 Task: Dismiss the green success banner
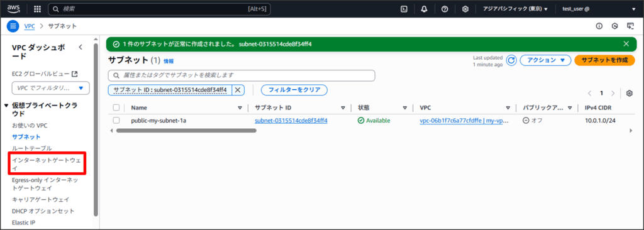click(626, 44)
